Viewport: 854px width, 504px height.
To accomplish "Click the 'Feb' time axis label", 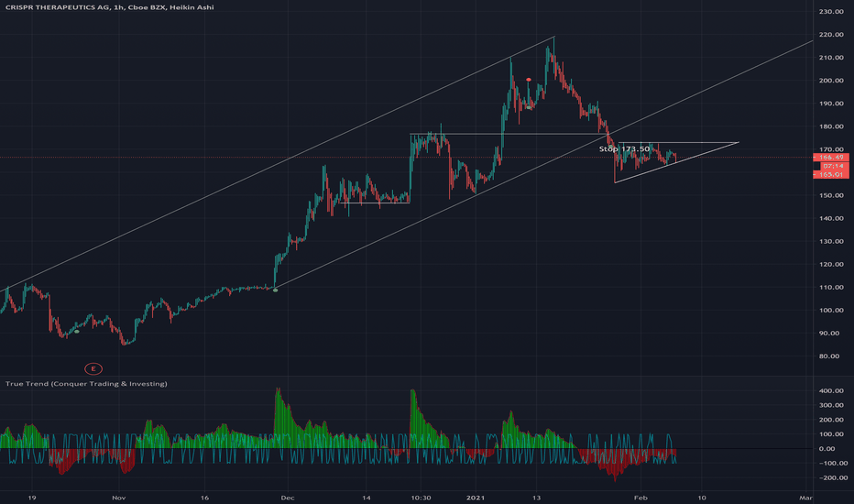I will (x=640, y=498).
